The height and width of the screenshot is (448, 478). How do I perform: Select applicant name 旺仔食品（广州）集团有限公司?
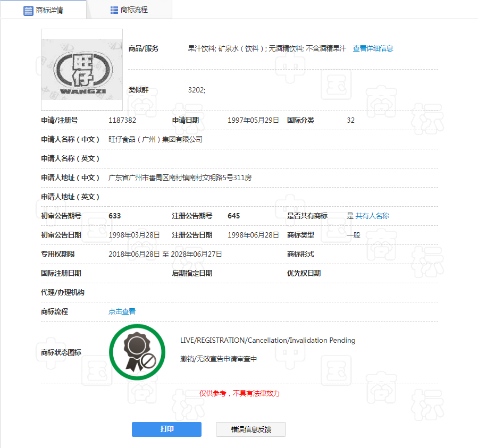click(155, 139)
